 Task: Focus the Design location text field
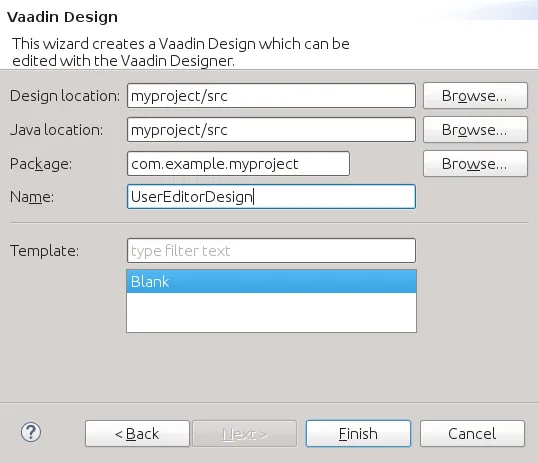pos(271,96)
